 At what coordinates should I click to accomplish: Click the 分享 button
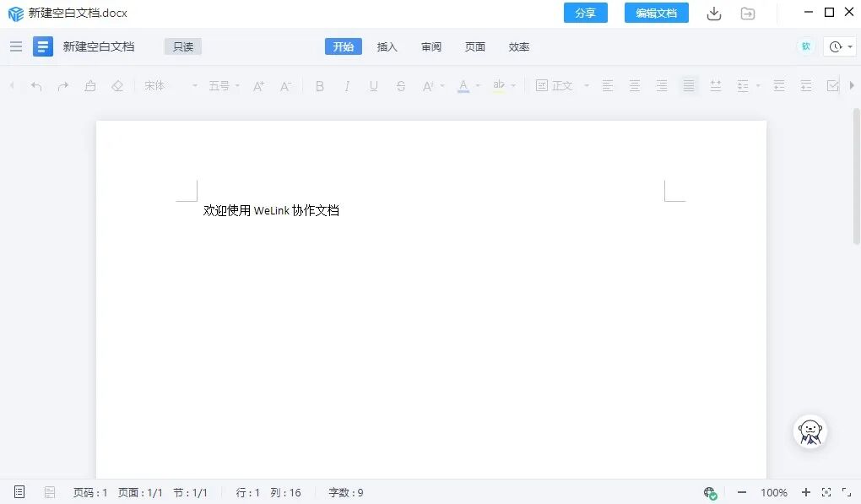coord(585,14)
